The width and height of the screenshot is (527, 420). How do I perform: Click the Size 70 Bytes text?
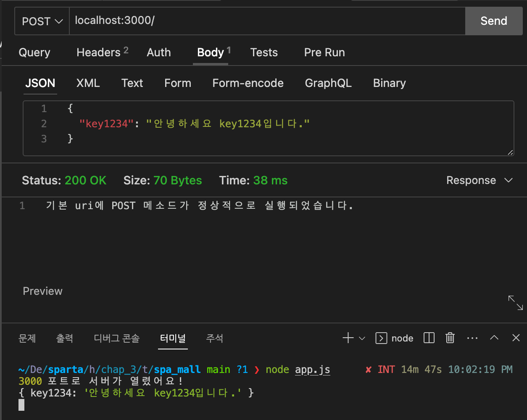pyautogui.click(x=163, y=181)
